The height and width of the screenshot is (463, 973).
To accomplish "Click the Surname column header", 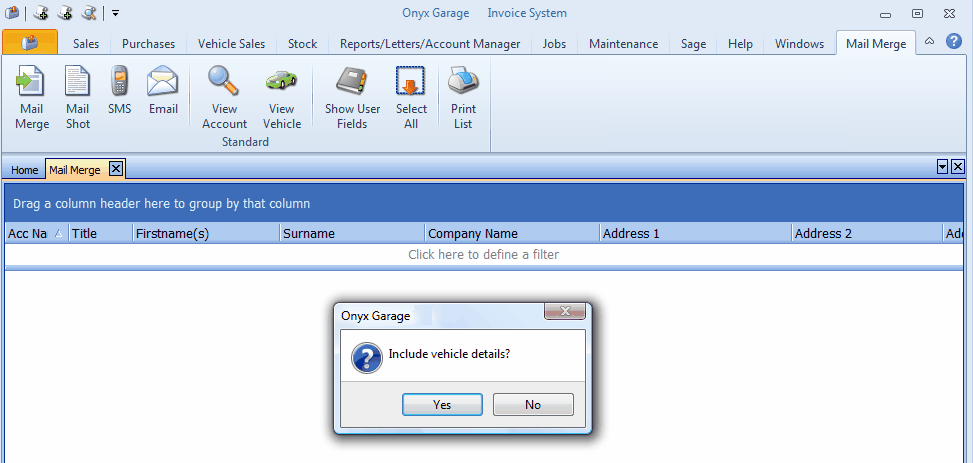I will [352, 233].
